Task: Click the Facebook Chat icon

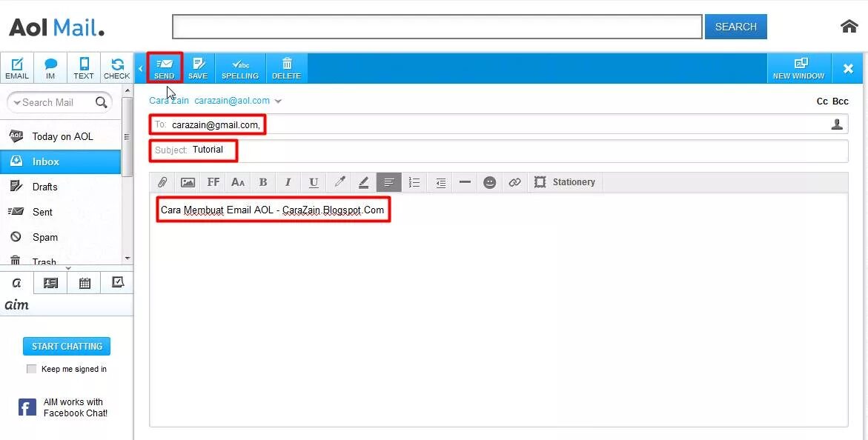Action: click(27, 407)
